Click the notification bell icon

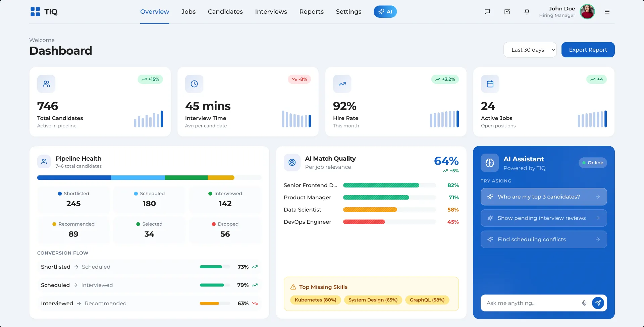click(x=527, y=11)
